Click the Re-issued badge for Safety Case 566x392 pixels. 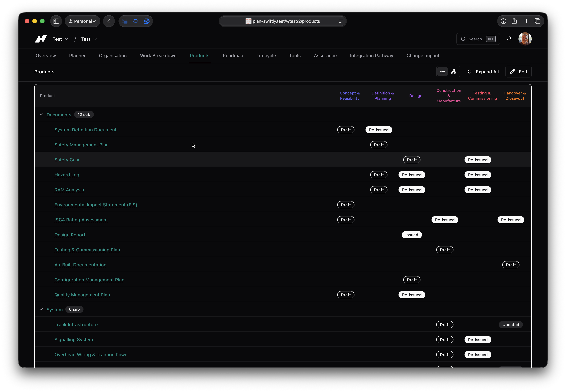coord(478,160)
